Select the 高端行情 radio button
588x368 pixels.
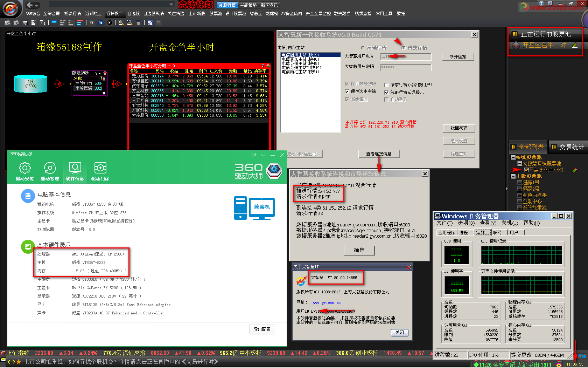coord(363,48)
